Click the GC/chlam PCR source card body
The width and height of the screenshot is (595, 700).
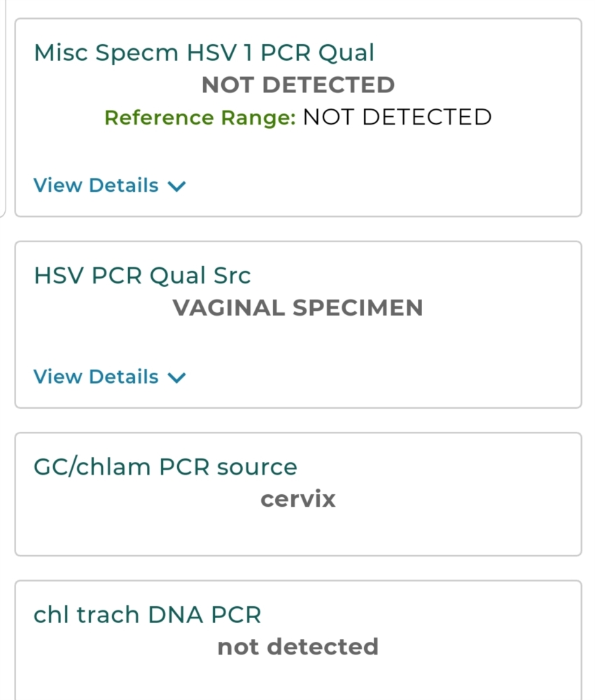(298, 494)
